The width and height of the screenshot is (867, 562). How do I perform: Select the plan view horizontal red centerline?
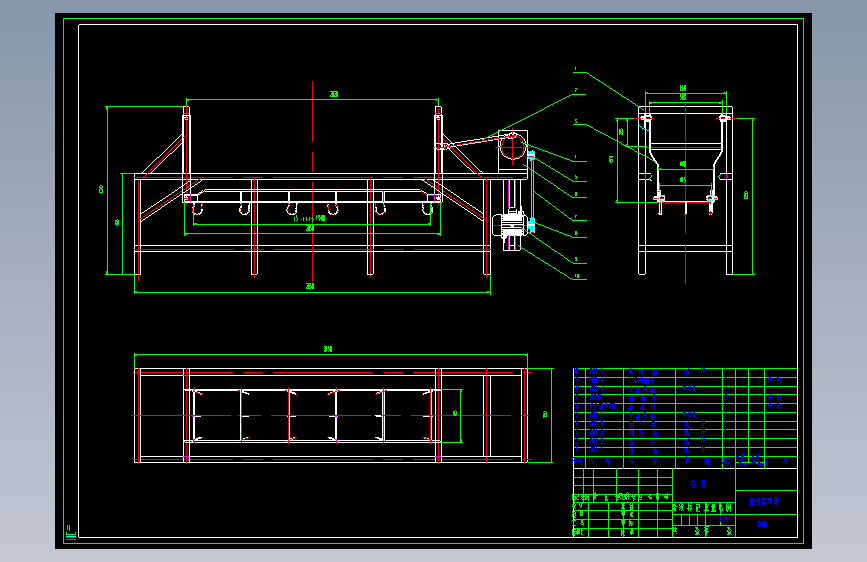331,415
